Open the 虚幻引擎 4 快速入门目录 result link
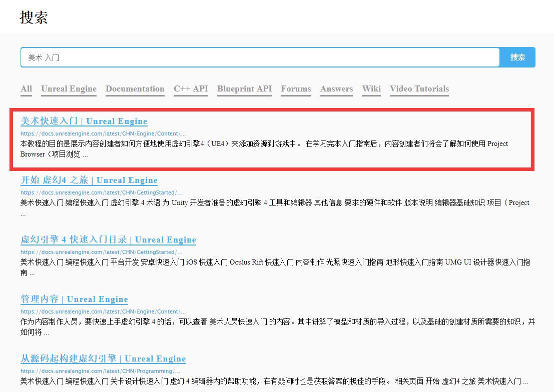 tap(108, 239)
